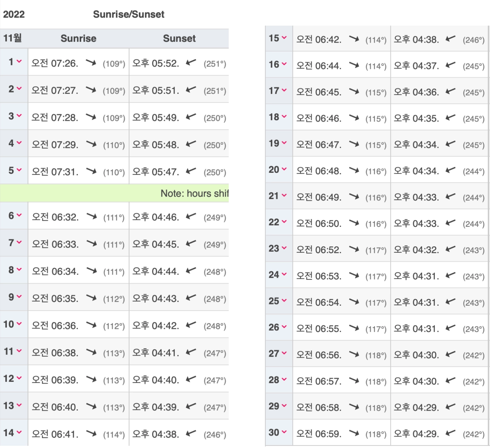490x448 pixels.
Task: Open day 25 dropdown chevron
Action: click(x=285, y=301)
